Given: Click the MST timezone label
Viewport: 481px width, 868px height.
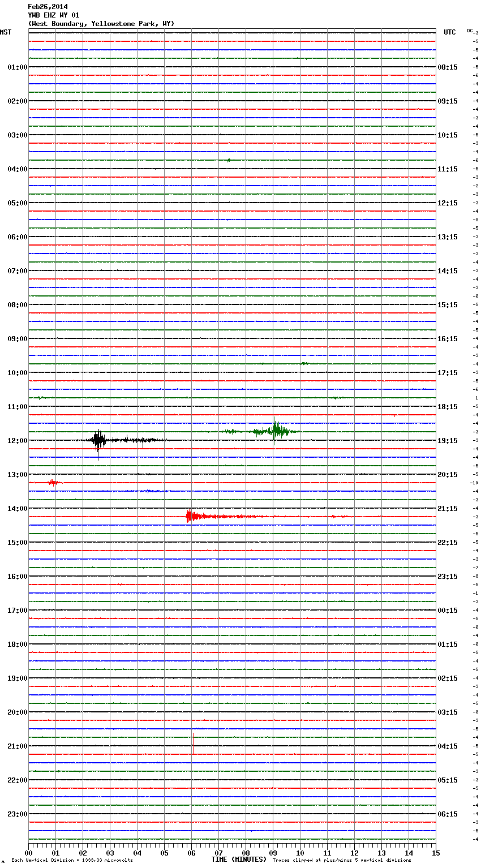Looking at the screenshot, I should 6,32.
